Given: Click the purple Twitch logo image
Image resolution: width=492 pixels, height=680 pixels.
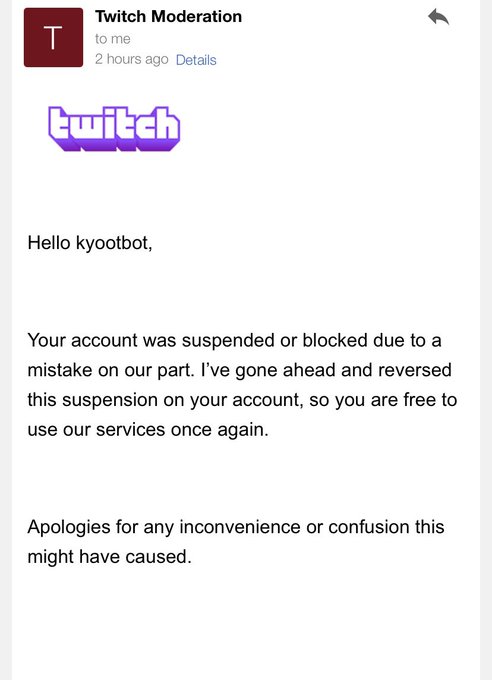Looking at the screenshot, I should point(114,129).
